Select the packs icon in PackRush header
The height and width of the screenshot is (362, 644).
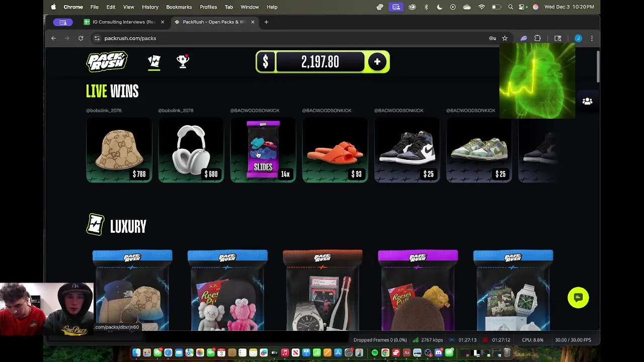(154, 61)
